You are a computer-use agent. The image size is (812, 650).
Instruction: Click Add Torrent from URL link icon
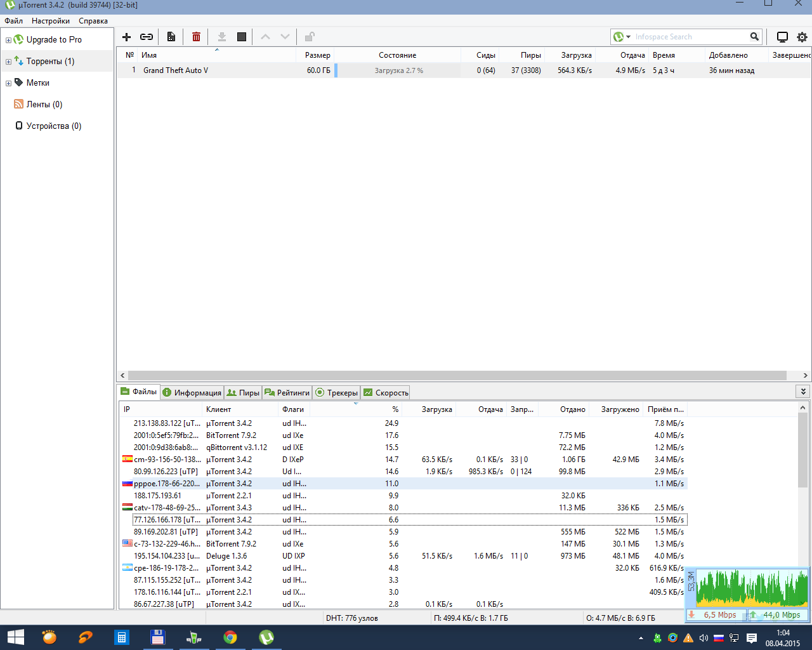pyautogui.click(x=147, y=37)
